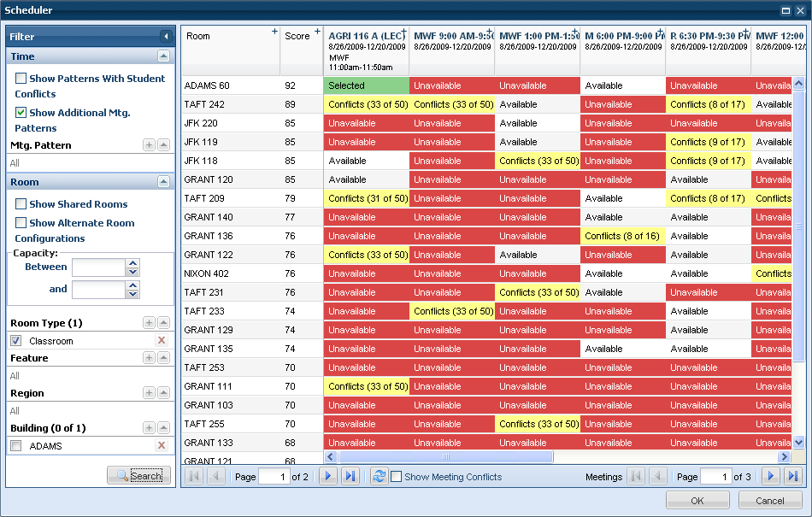Add a Feature filter
This screenshot has width=812, height=517.
(149, 357)
